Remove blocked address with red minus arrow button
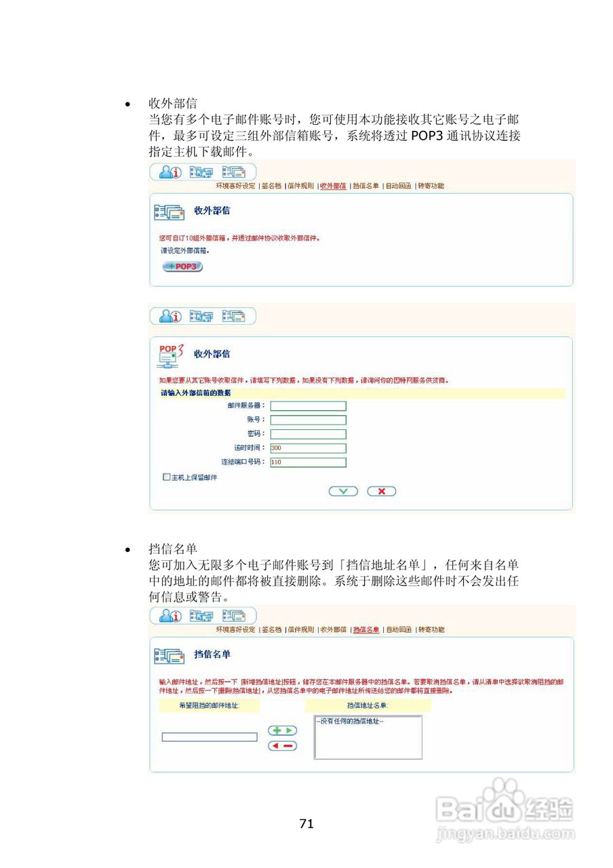Screen dimensions: 613x868 tap(283, 746)
